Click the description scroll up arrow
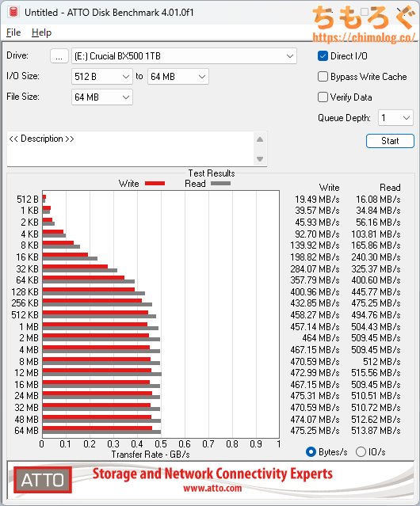This screenshot has width=420, height=506. [x=260, y=139]
